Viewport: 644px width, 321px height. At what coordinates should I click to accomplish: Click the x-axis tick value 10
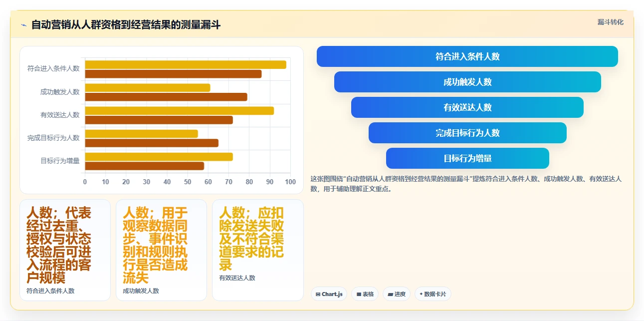click(x=105, y=182)
